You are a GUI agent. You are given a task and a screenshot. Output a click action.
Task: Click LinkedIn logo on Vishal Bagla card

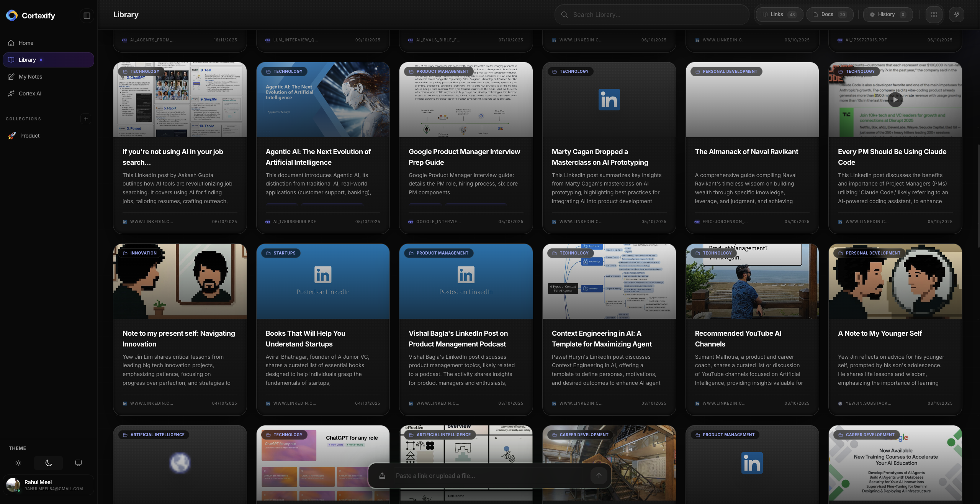pyautogui.click(x=466, y=275)
